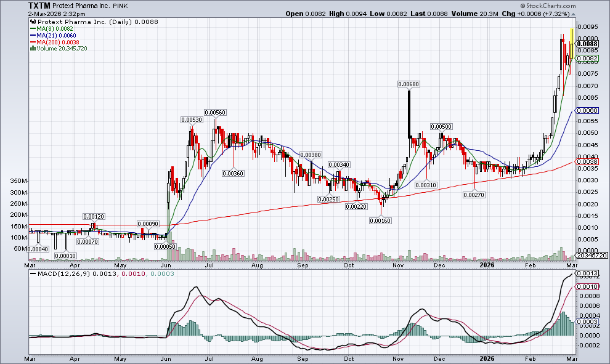
Task: Click the 50M volume axis label
Action: click(20, 248)
